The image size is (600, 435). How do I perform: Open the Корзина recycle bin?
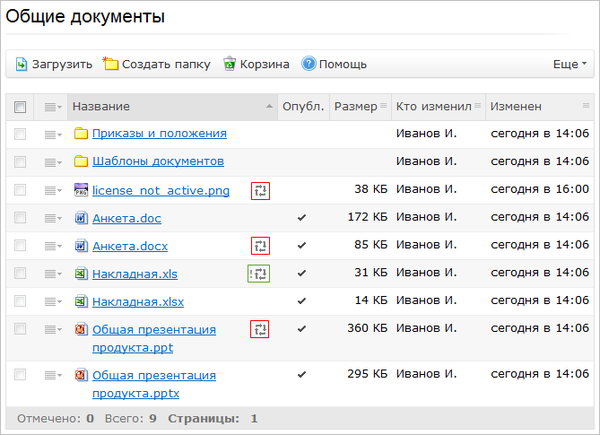coord(256,64)
